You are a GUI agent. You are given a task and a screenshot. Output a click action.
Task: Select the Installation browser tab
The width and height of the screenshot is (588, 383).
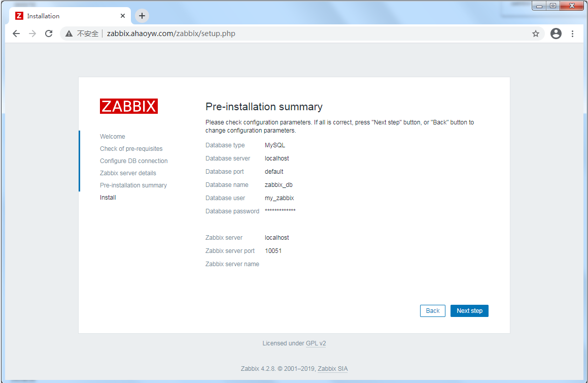pyautogui.click(x=66, y=16)
